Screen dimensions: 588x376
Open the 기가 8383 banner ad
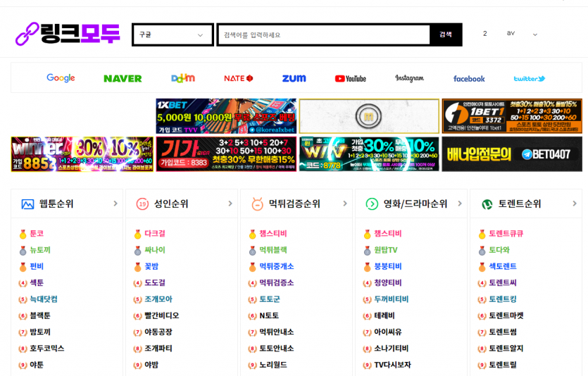click(x=226, y=154)
